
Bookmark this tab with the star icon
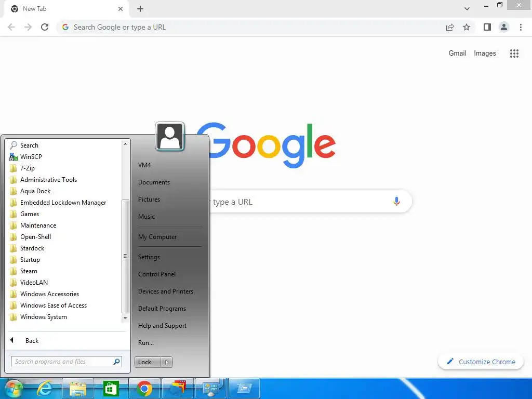click(467, 27)
